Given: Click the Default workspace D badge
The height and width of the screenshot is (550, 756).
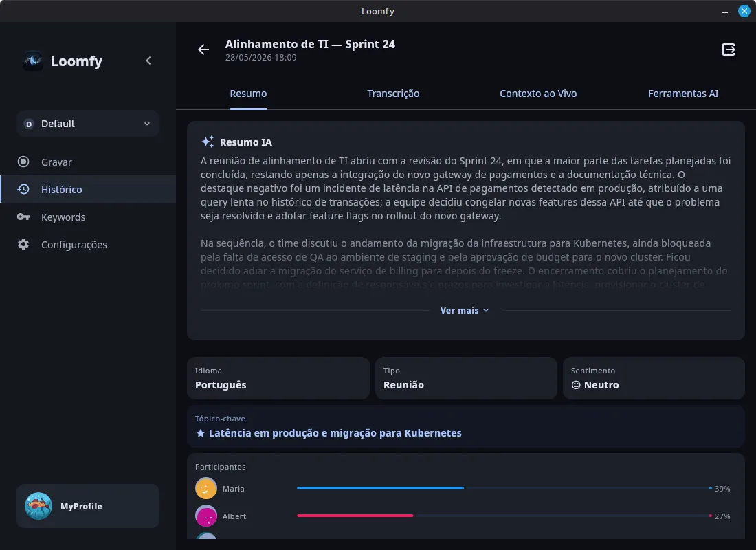Looking at the screenshot, I should pyautogui.click(x=29, y=124).
